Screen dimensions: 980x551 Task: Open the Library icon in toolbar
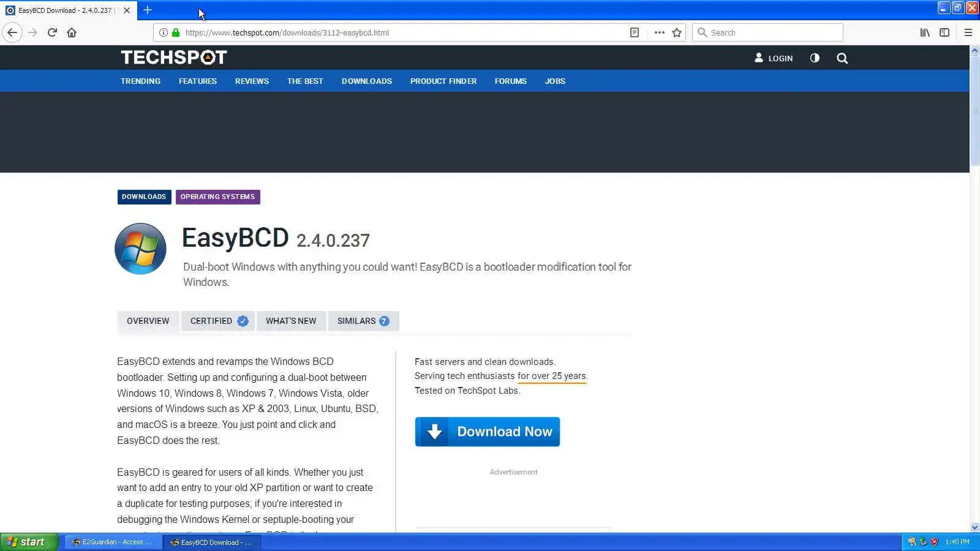coord(925,32)
